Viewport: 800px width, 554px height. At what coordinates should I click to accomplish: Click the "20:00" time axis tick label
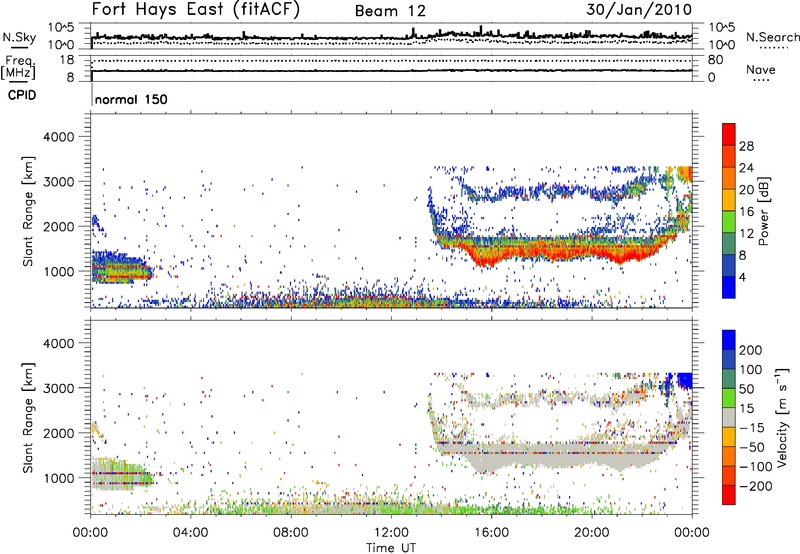pyautogui.click(x=592, y=533)
